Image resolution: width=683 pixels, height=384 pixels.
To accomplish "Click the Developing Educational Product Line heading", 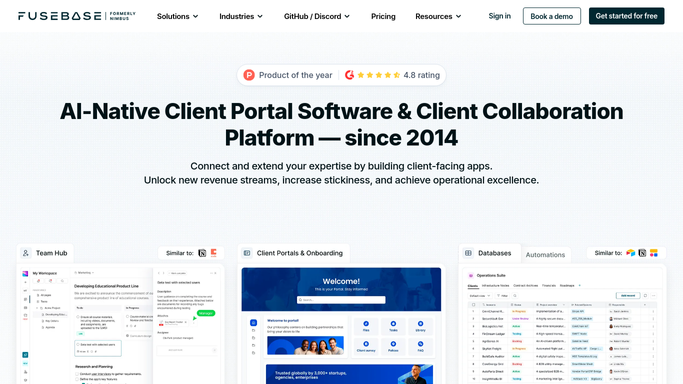I will [x=106, y=286].
